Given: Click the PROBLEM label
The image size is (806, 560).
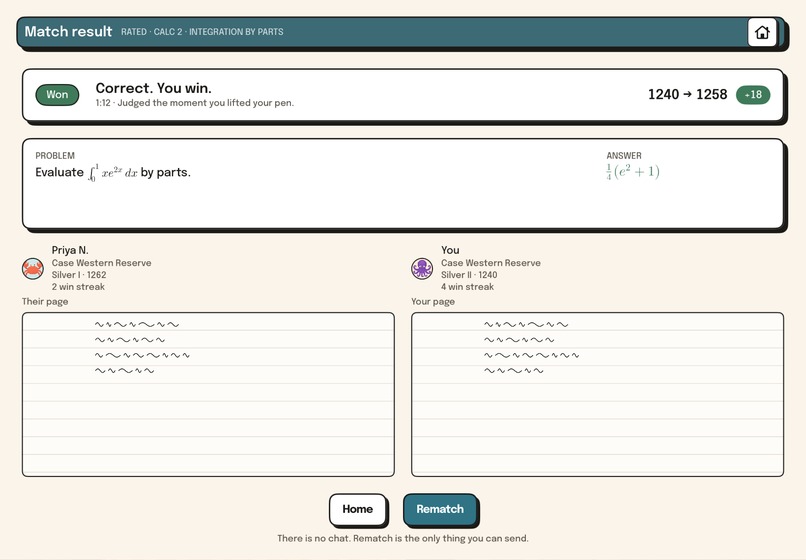Looking at the screenshot, I should click(55, 155).
